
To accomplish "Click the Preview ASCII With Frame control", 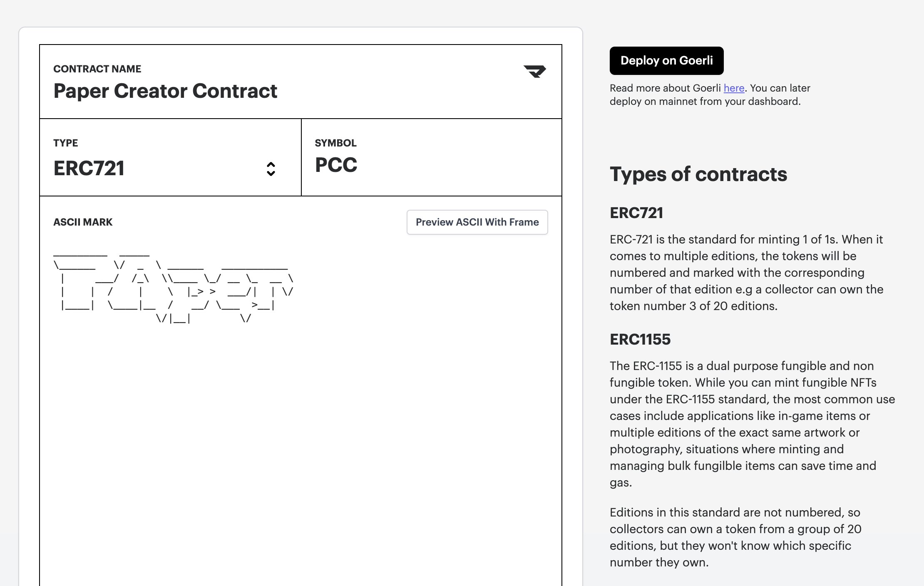I will coord(477,222).
